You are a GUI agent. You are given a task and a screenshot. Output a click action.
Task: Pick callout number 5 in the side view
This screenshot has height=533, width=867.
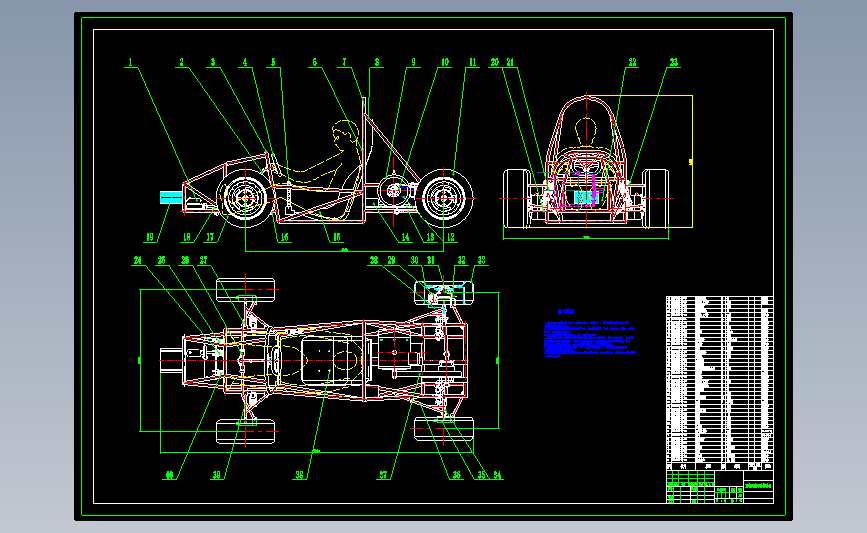coord(273,62)
